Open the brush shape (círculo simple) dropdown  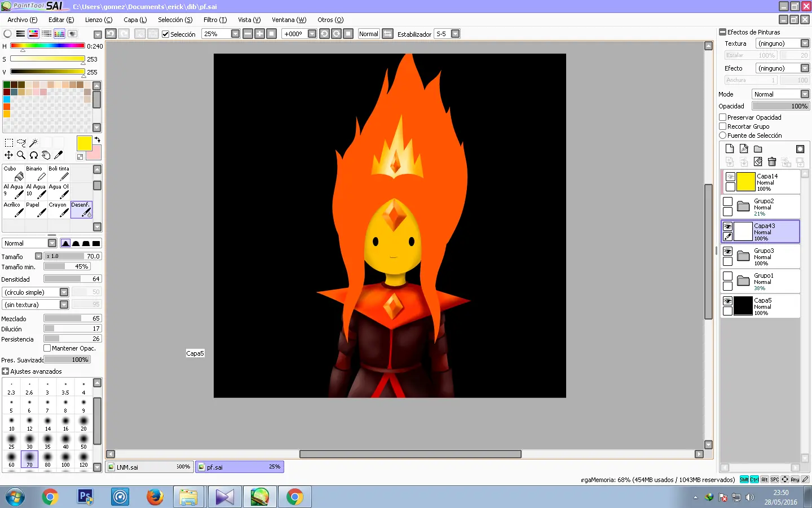pyautogui.click(x=64, y=292)
